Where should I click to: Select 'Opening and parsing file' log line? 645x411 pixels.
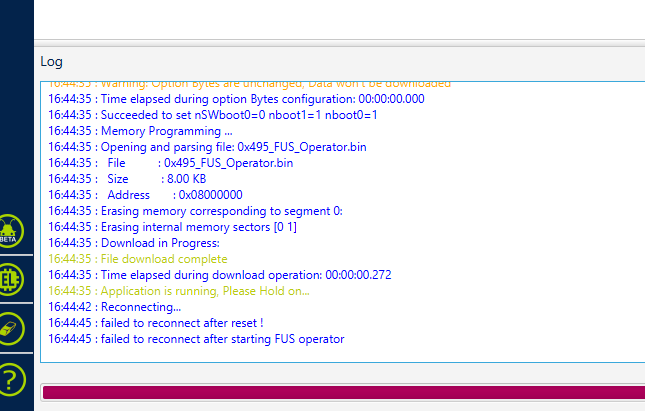click(207, 147)
